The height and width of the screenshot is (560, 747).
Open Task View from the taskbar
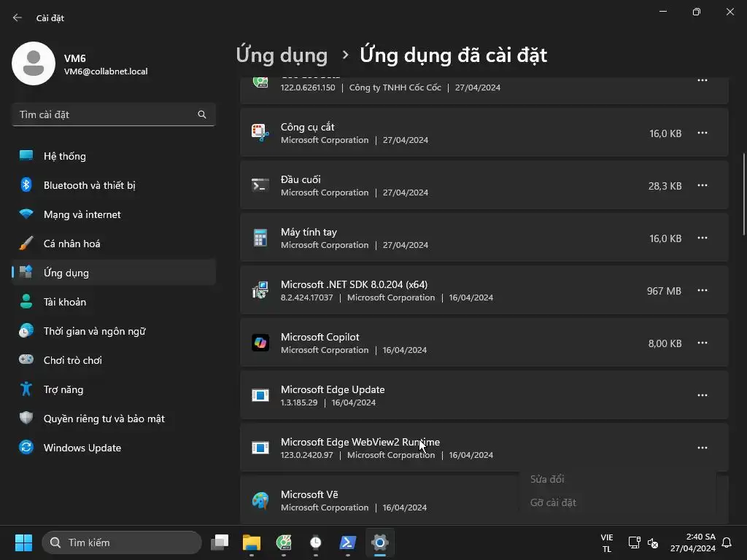220,542
